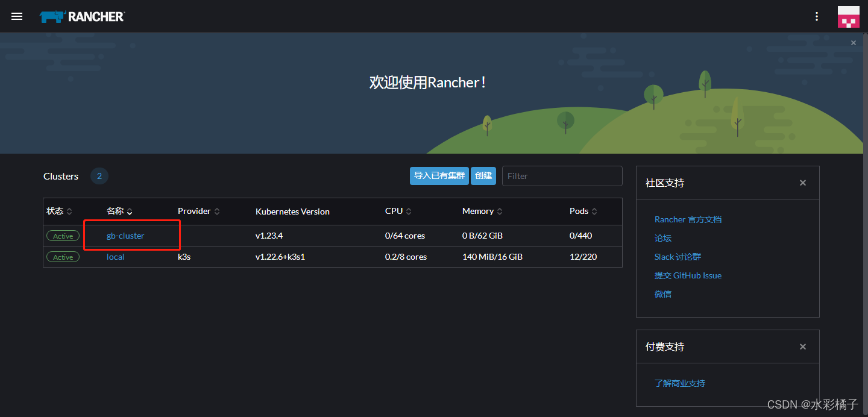Click the v1.22.6+k3s1 version cell
This screenshot has width=868, height=417.
[x=280, y=257]
